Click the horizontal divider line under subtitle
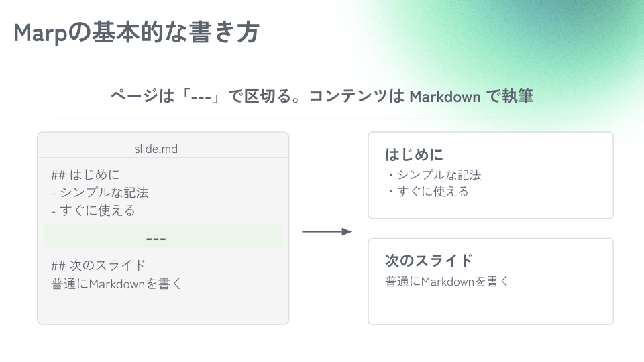644x362 pixels. 322,119
